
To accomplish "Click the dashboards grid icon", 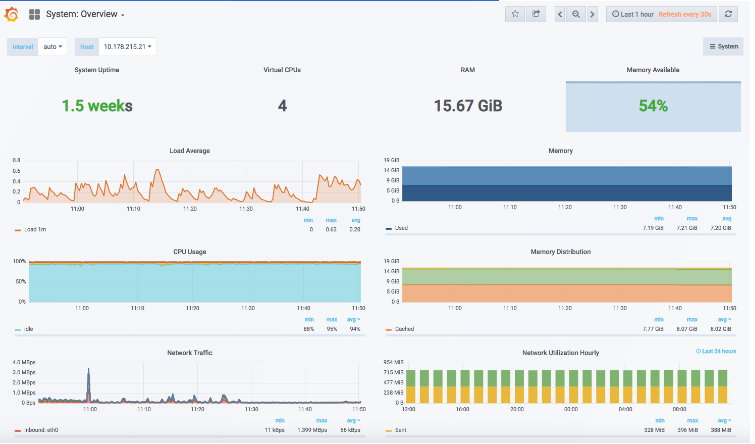I will [x=34, y=14].
